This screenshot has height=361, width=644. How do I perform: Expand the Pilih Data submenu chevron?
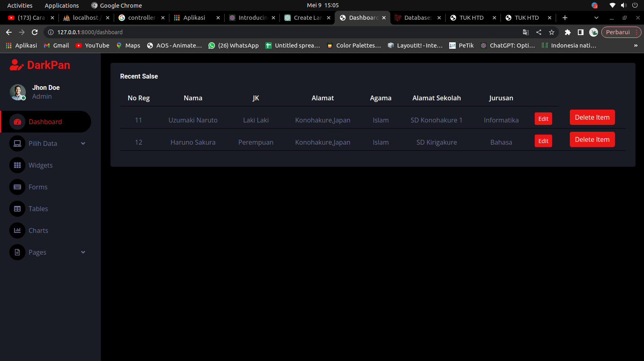click(83, 143)
